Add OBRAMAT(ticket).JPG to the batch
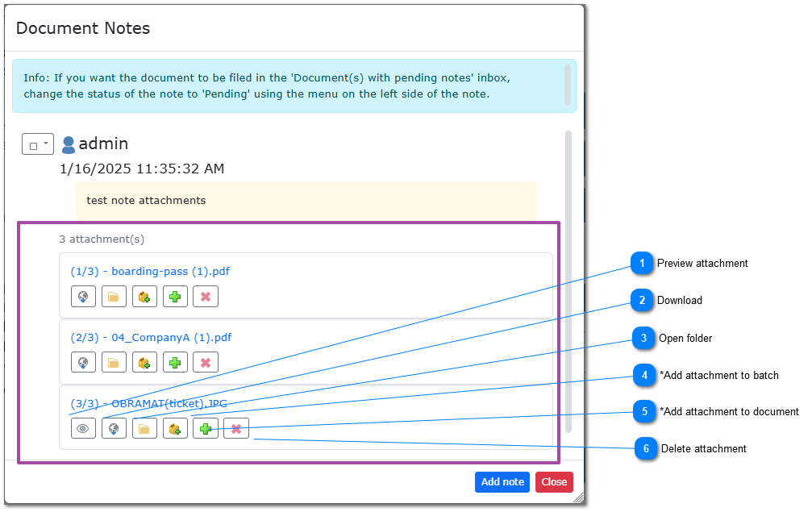Image resolution: width=812 pixels, height=512 pixels. [x=175, y=429]
